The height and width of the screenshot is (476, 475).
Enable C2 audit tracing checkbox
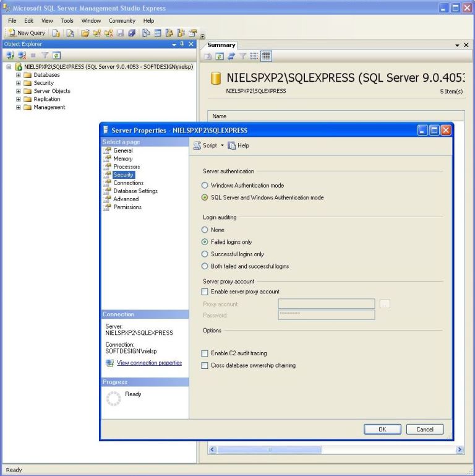point(205,353)
